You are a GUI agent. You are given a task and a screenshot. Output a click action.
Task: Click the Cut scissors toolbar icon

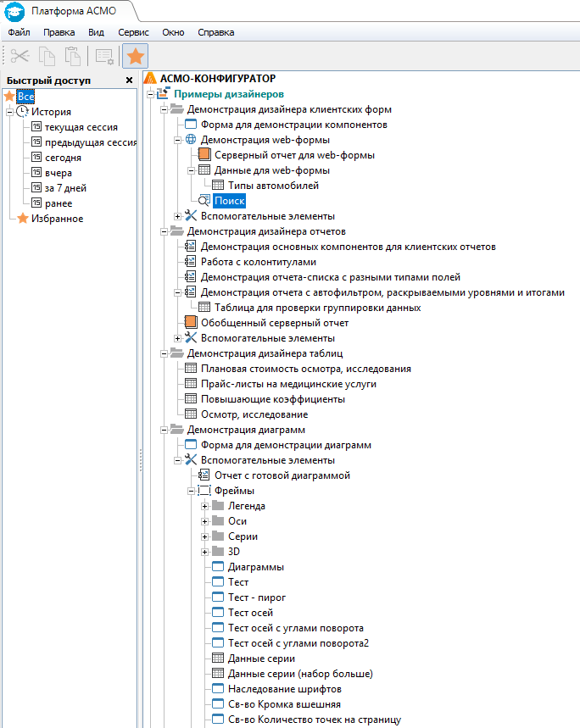coord(20,56)
